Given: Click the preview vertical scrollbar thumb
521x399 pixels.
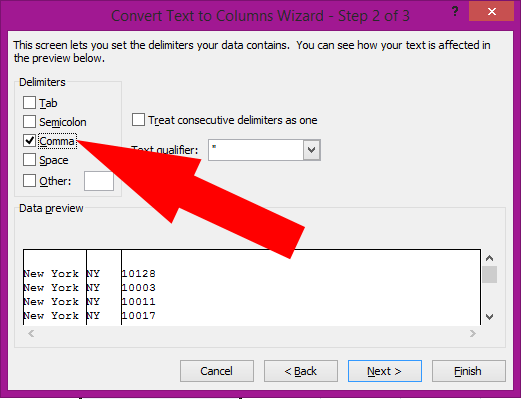Looking at the screenshot, I should point(490,274).
